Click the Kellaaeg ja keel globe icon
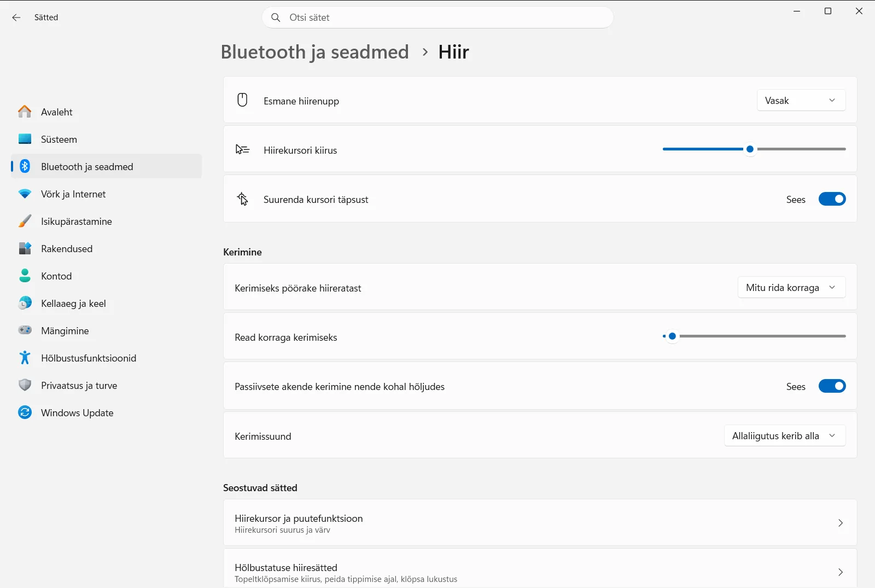The image size is (875, 588). [25, 303]
